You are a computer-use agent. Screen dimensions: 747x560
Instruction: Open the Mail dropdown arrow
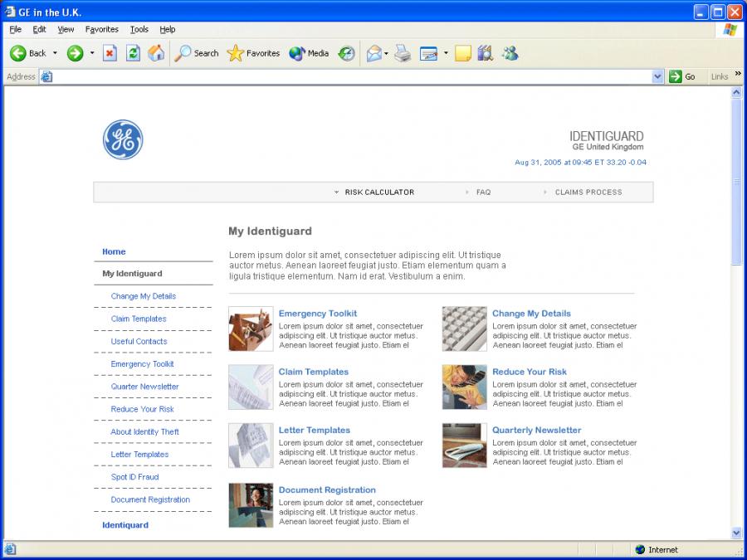[386, 53]
